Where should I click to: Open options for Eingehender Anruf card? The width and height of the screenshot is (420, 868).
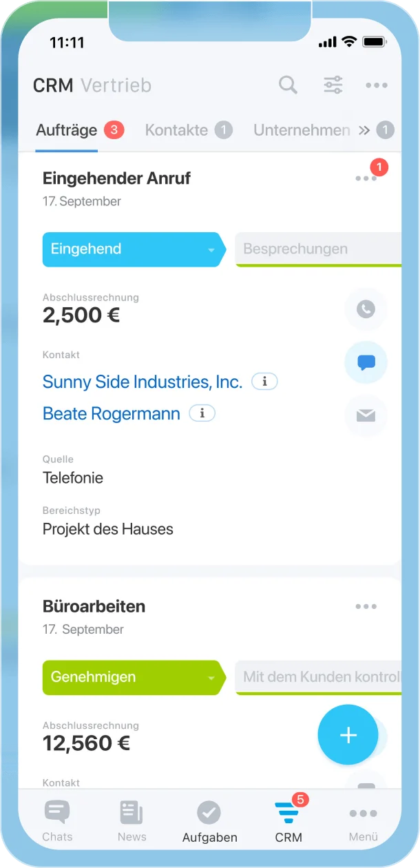[x=366, y=178]
